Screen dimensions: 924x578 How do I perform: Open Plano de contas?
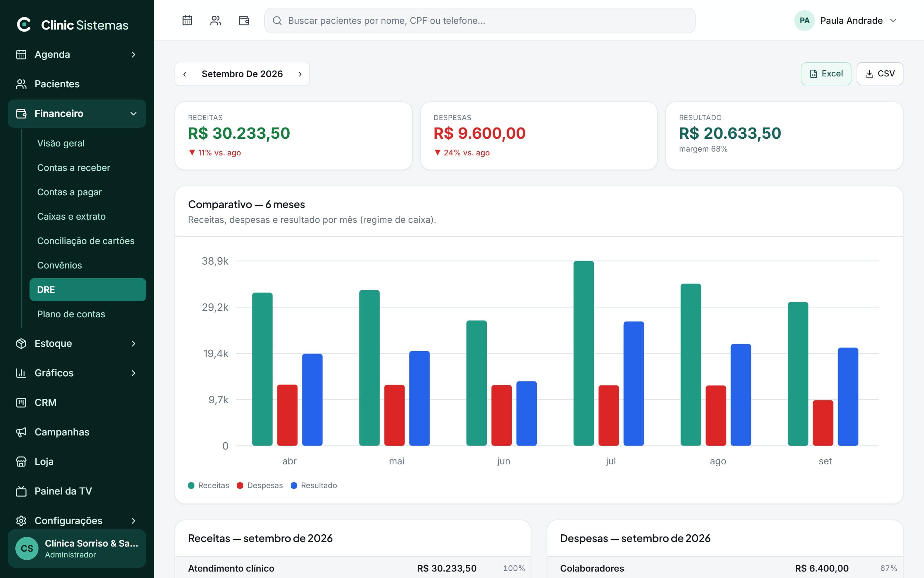[88, 314]
